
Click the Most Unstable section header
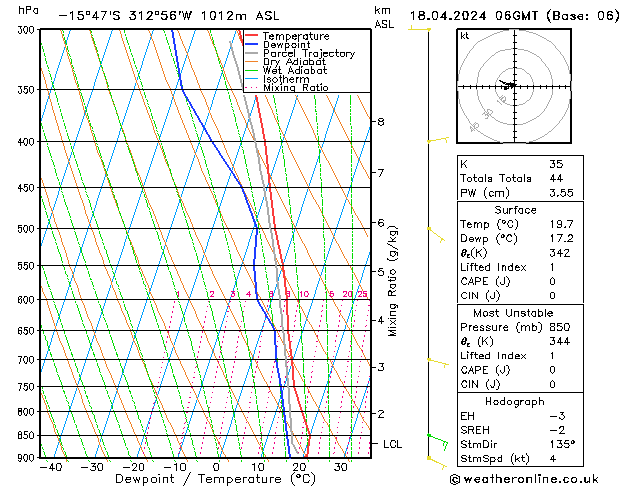515,313
